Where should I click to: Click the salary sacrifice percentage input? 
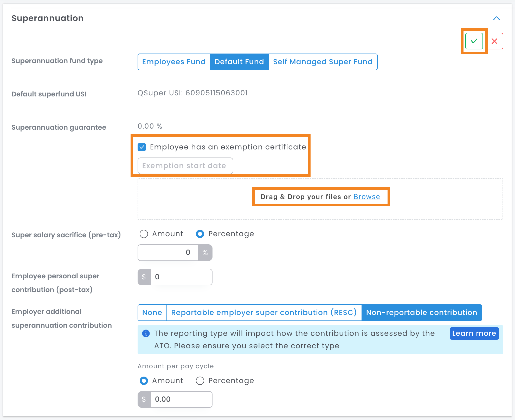168,252
